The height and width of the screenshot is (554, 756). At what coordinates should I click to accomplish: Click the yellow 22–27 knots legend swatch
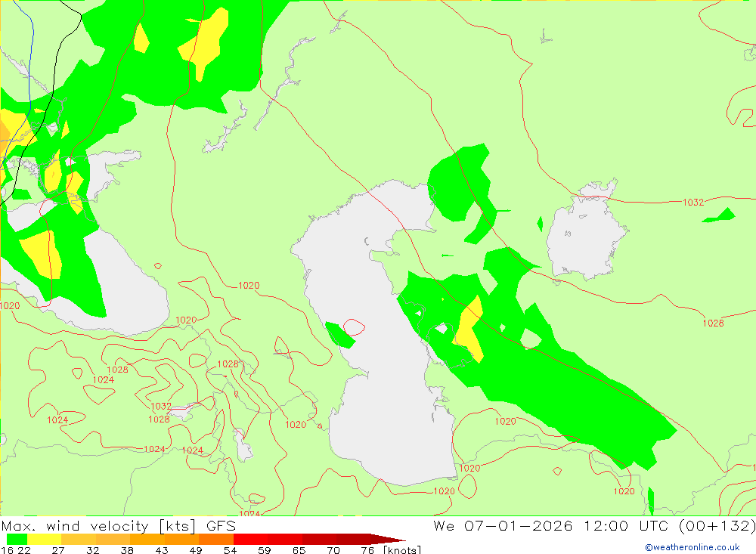coord(45,539)
